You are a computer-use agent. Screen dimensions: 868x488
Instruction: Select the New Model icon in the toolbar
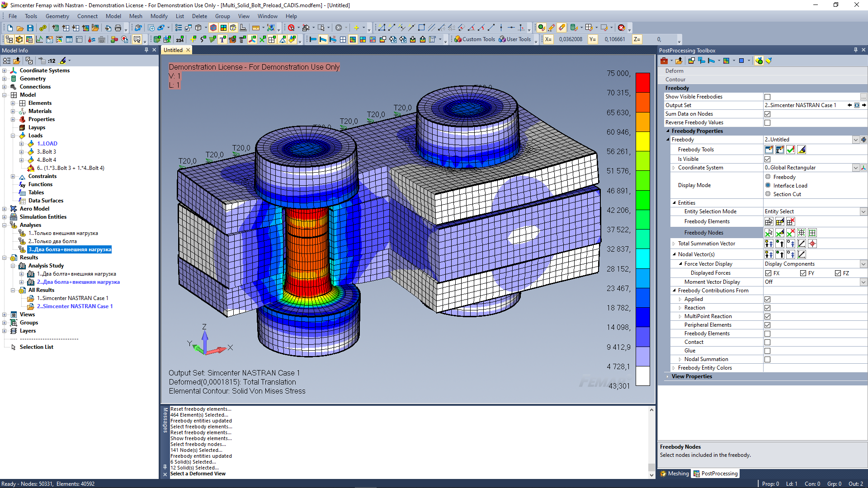(9, 28)
